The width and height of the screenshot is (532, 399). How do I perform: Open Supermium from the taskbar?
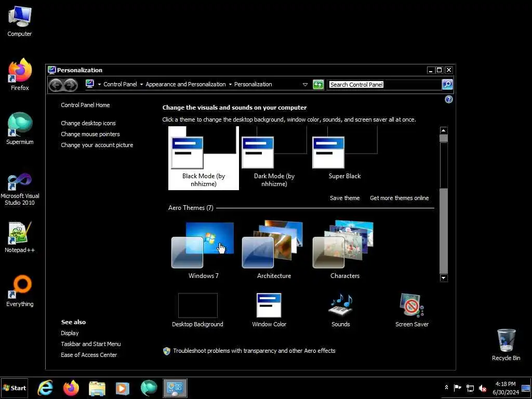tap(149, 388)
